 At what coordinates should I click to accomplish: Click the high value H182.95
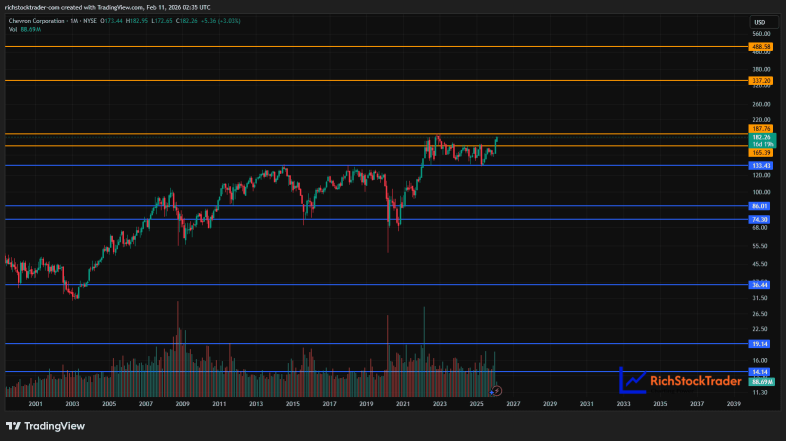[x=137, y=21]
